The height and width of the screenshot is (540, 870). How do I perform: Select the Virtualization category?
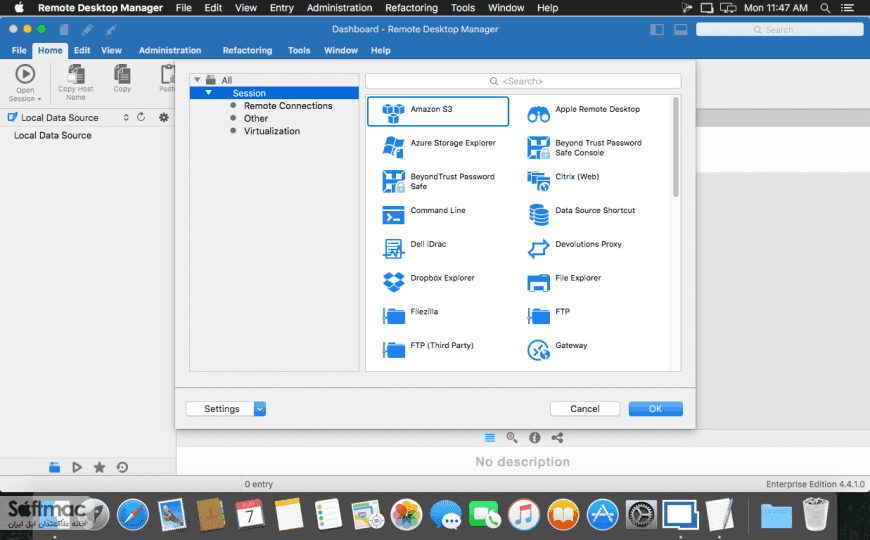pos(272,131)
